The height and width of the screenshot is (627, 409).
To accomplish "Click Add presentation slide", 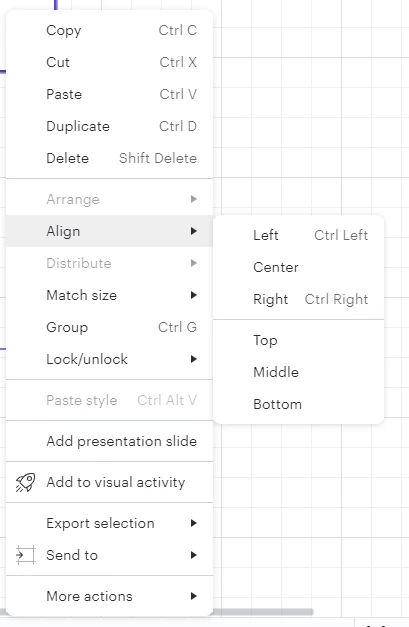I will (x=110, y=441).
